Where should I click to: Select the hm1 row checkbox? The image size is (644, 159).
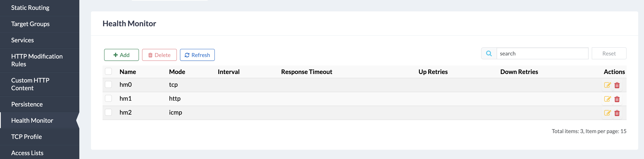click(109, 98)
